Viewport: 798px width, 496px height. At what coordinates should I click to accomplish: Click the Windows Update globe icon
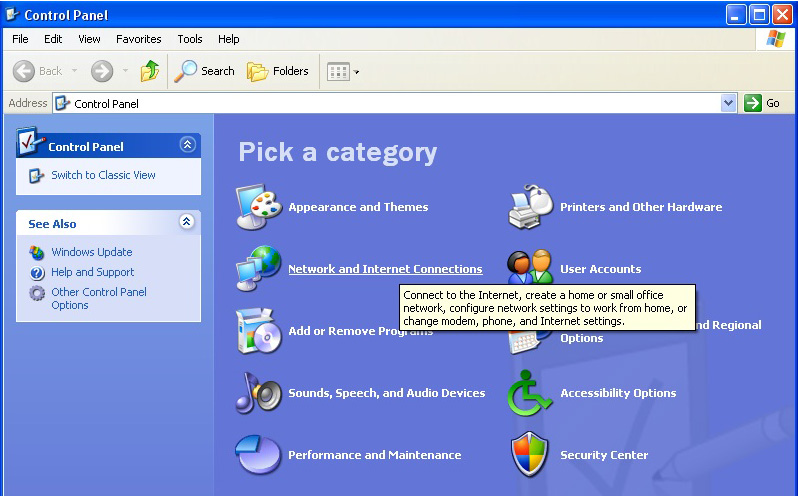(x=37, y=252)
